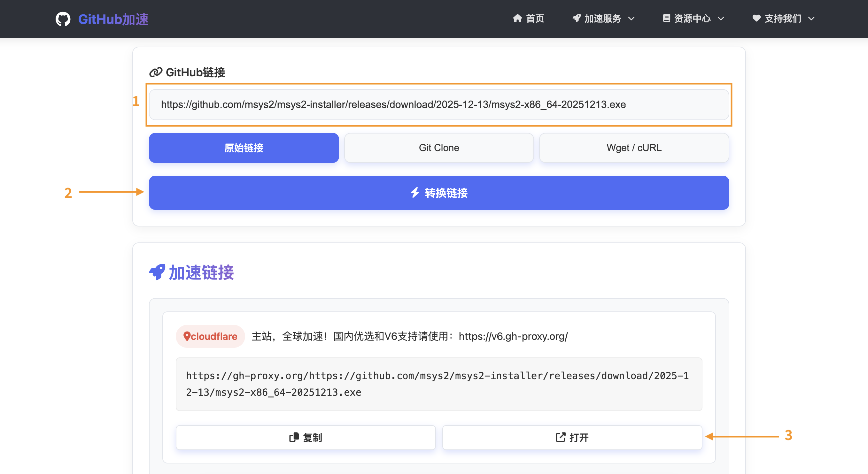This screenshot has height=474, width=868.
Task: Click the GitHub logo in the header
Action: pos(63,19)
